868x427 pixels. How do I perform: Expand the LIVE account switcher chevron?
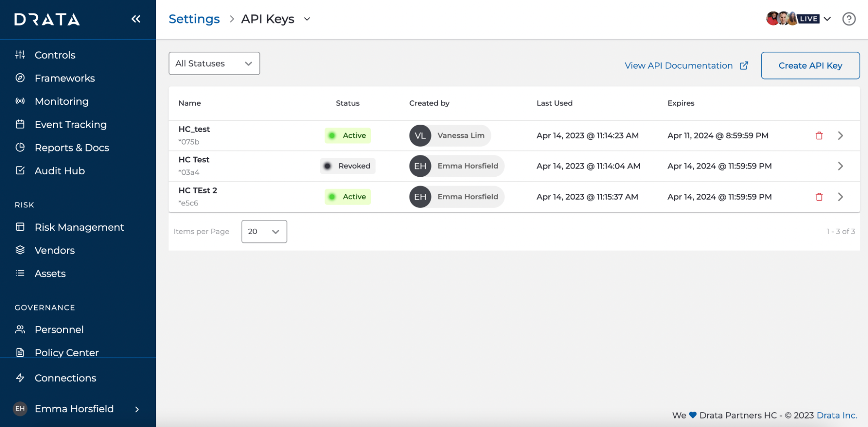coord(827,19)
